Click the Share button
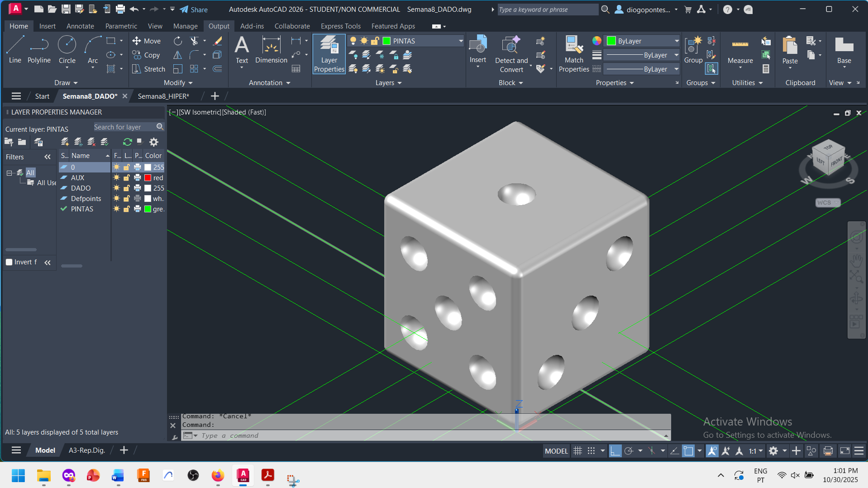Viewport: 868px width, 488px height. tap(194, 10)
